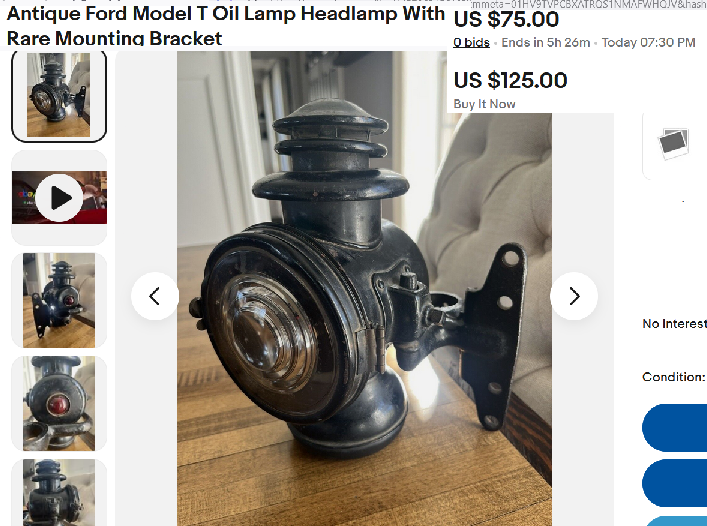Screen dimensions: 707x526
Task: Select the first lamp thumbnail
Action: tap(59, 95)
